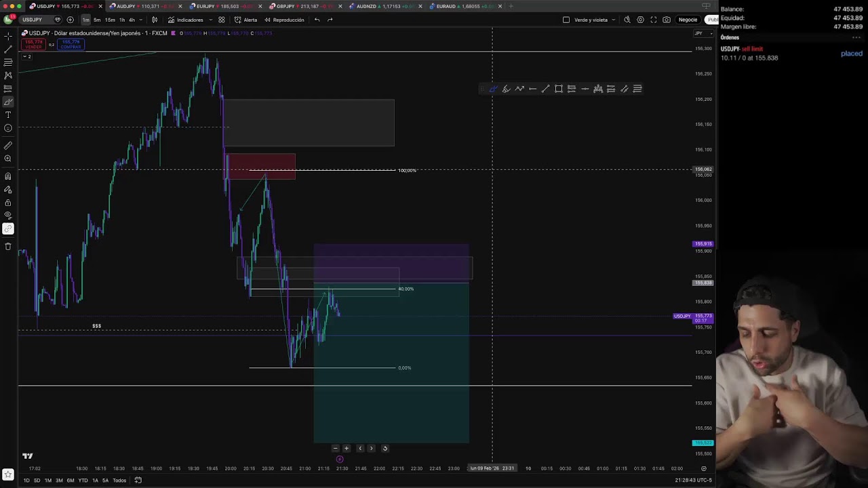Open the Fibonacci tools in left sidebar

point(8,62)
